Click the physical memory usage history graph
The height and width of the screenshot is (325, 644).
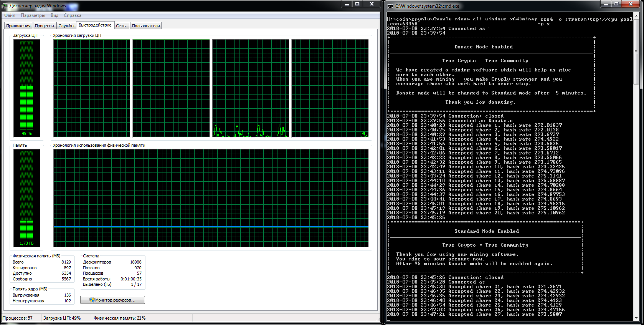click(211, 198)
